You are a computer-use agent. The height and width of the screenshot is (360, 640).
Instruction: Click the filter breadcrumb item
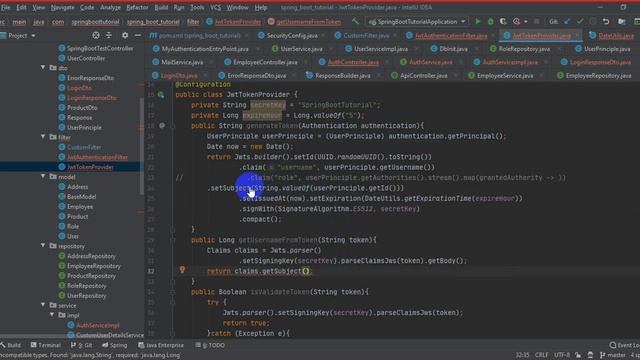click(x=193, y=22)
